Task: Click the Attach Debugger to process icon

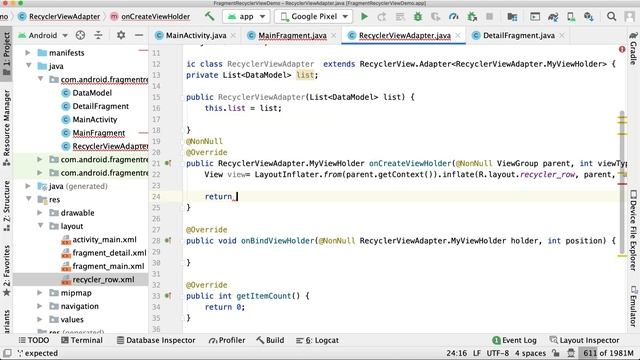Action: coord(472,16)
